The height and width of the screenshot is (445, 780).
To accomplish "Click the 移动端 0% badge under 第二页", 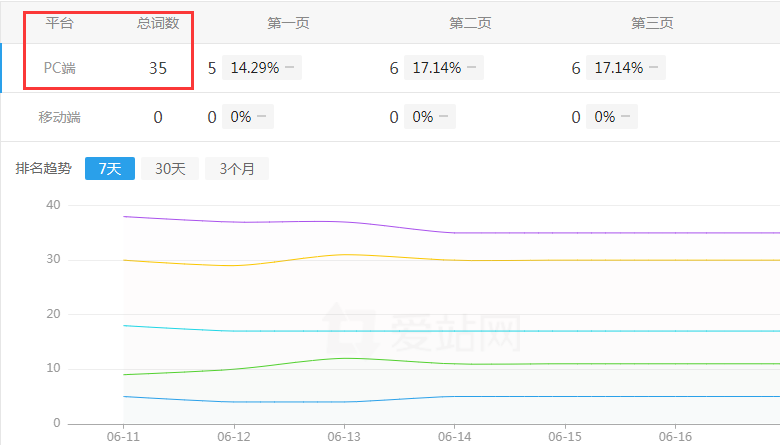I will pyautogui.click(x=429, y=117).
